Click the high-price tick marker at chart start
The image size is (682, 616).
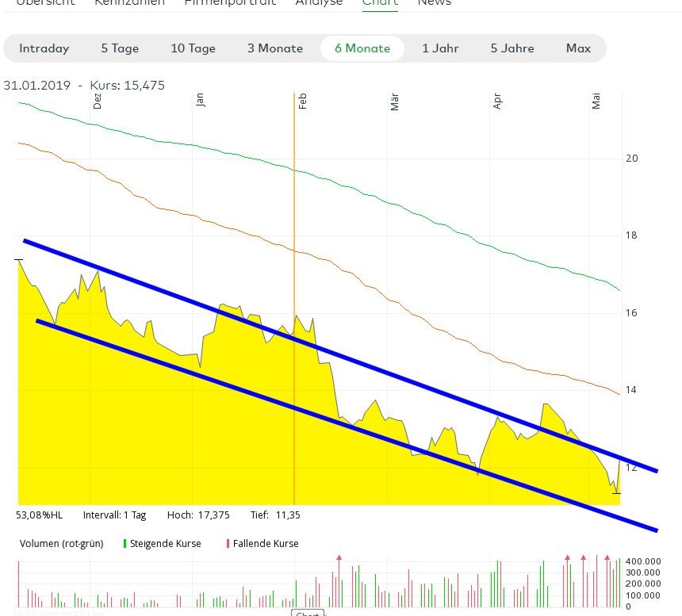(x=18, y=260)
